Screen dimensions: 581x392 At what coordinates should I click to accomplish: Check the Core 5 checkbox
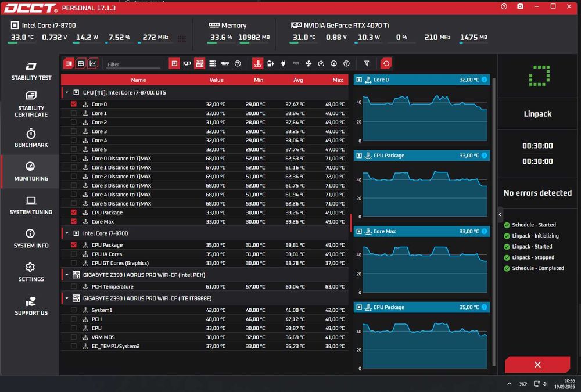(74, 149)
